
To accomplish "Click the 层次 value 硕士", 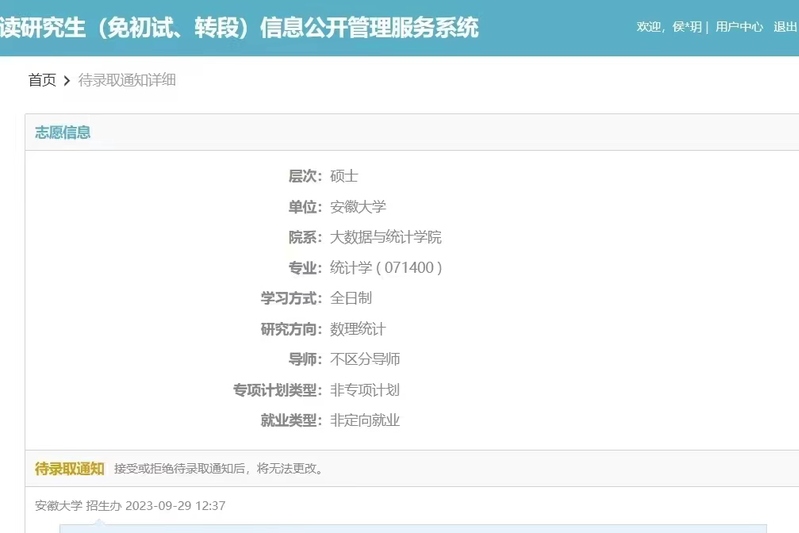I will [x=344, y=176].
